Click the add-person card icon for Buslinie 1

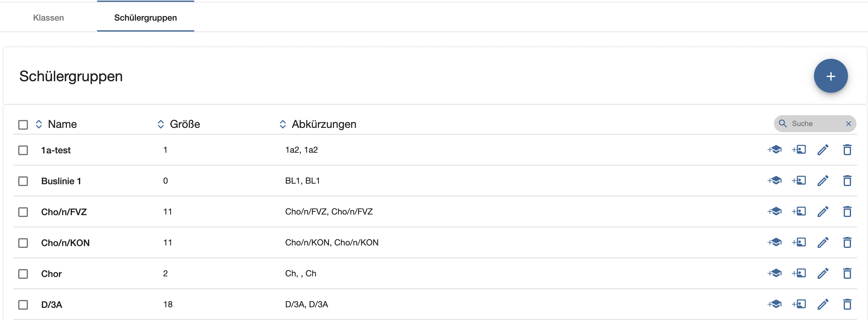[798, 181]
